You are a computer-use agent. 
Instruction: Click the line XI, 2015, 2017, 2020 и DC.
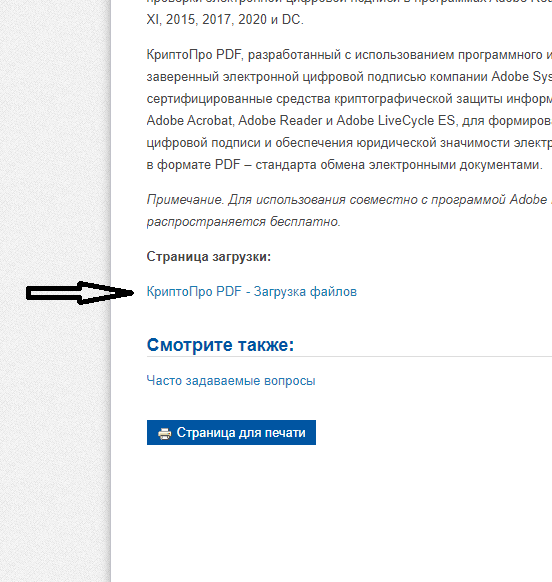pyautogui.click(x=225, y=20)
